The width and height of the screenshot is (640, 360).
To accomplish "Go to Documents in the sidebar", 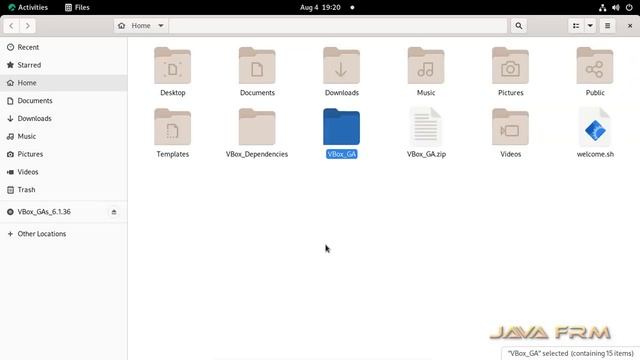I will 64,101.
